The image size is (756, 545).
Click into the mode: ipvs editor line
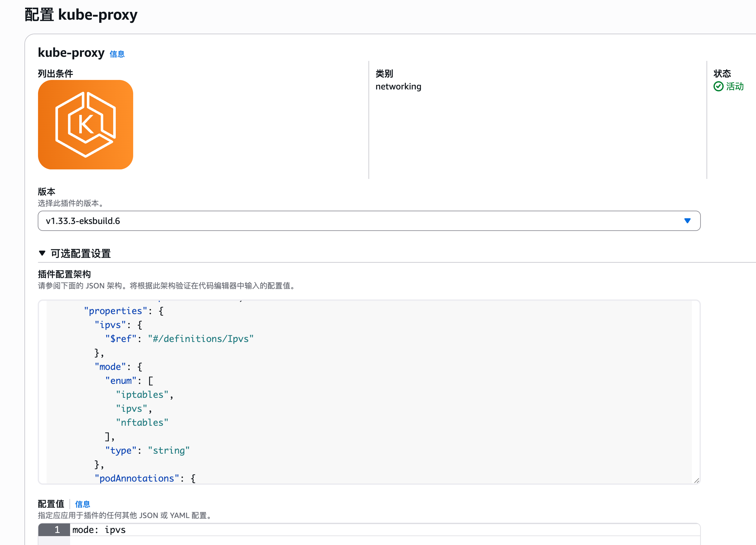pyautogui.click(x=99, y=530)
